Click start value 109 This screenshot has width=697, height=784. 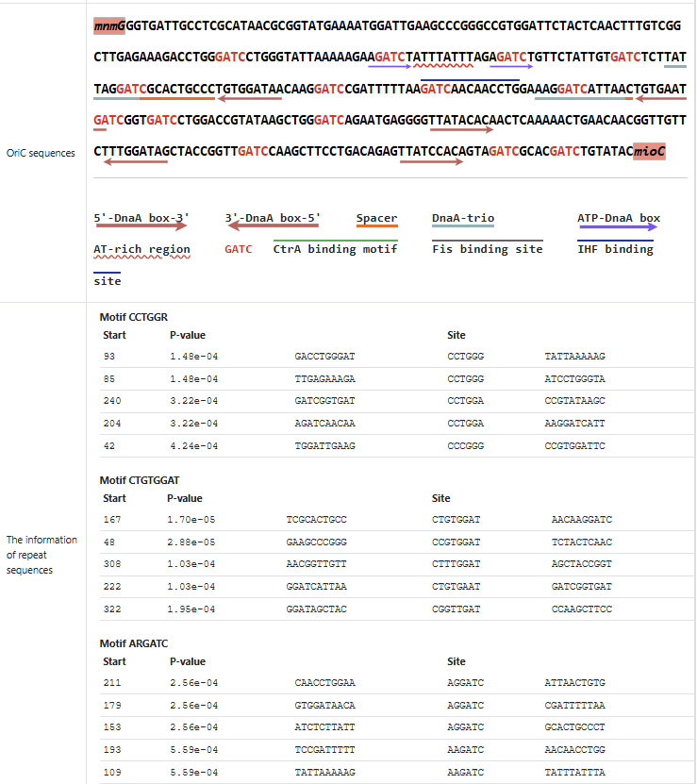[x=112, y=772]
